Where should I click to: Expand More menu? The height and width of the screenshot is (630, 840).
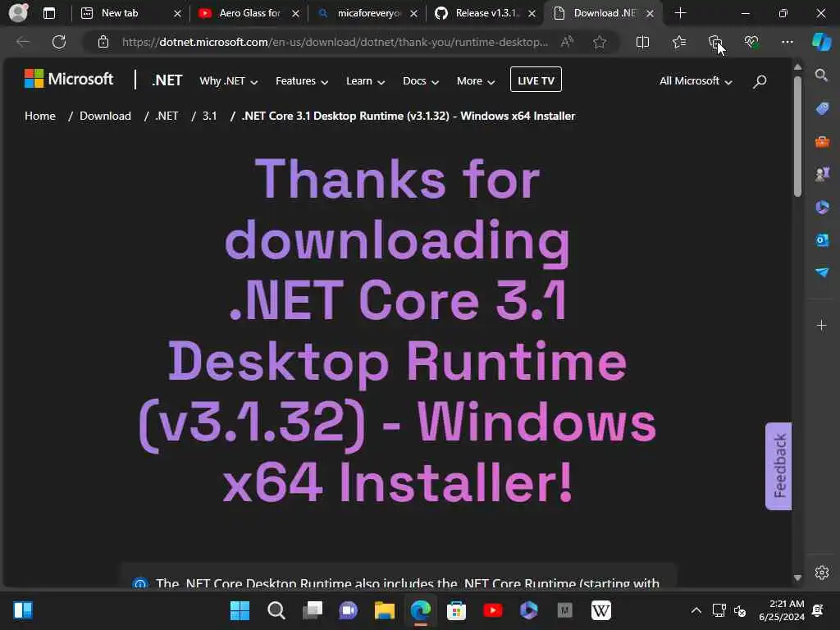click(476, 81)
